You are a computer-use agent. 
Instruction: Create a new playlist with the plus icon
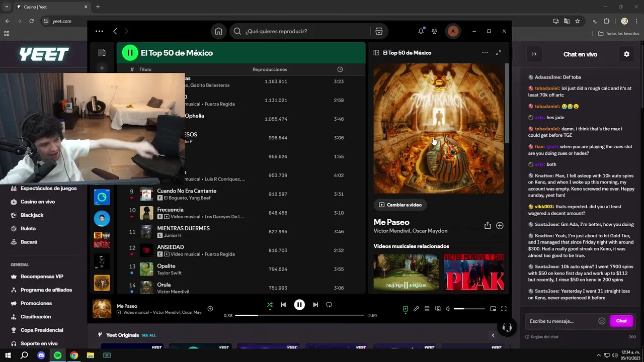(102, 68)
